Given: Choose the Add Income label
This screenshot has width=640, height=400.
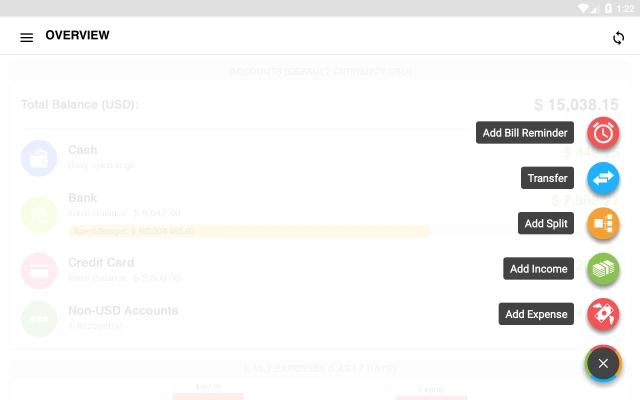Looking at the screenshot, I should pos(538,269).
